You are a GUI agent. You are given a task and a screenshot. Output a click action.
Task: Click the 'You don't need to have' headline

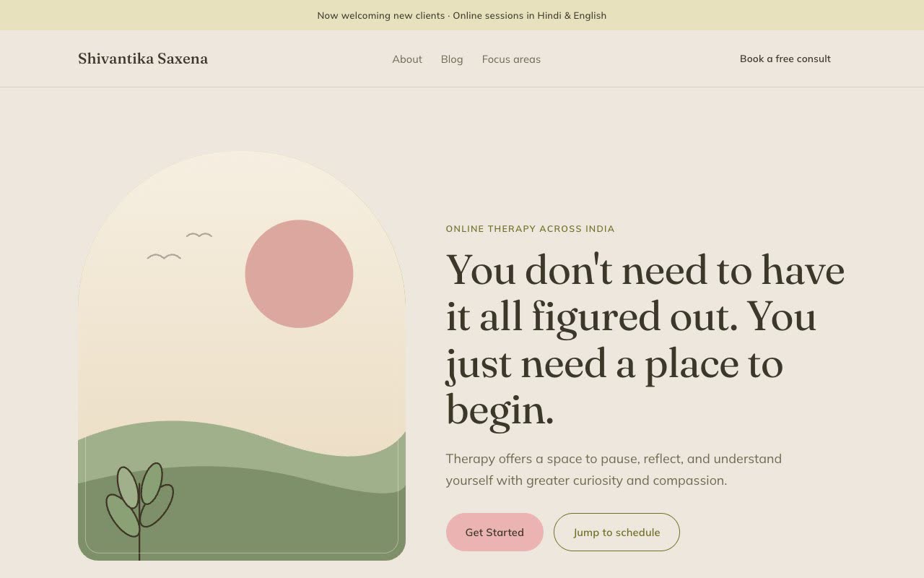click(x=645, y=340)
